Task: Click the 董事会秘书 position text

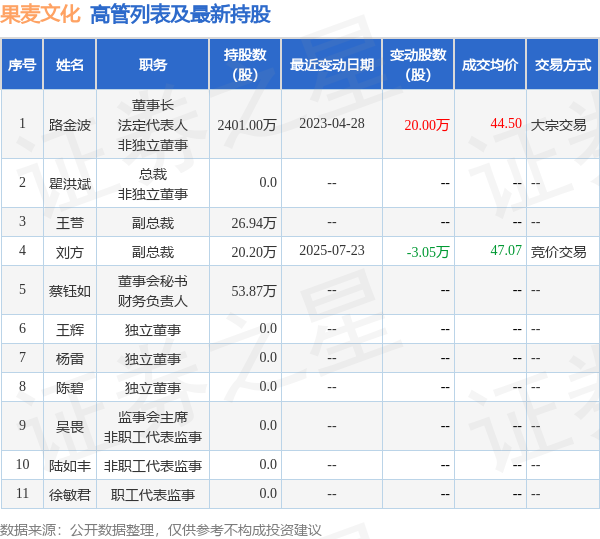Action: (x=153, y=281)
